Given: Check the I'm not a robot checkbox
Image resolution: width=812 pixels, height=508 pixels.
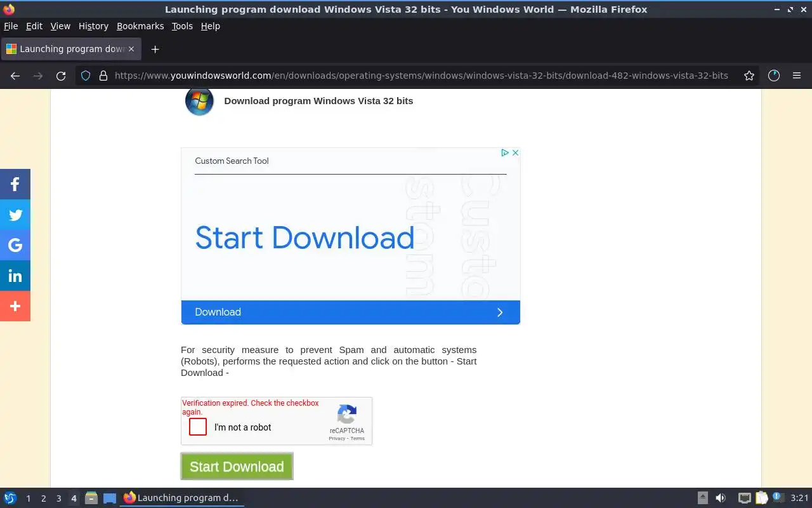Looking at the screenshot, I should [198, 427].
